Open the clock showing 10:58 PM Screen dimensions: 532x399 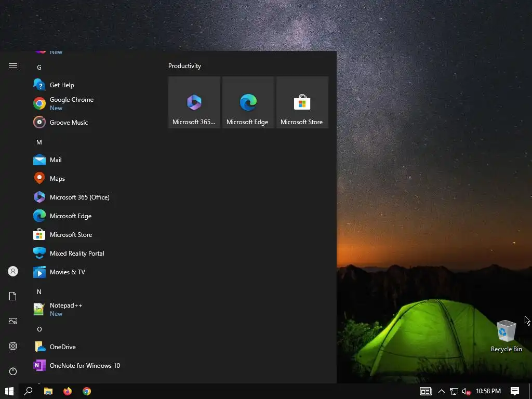click(488, 391)
